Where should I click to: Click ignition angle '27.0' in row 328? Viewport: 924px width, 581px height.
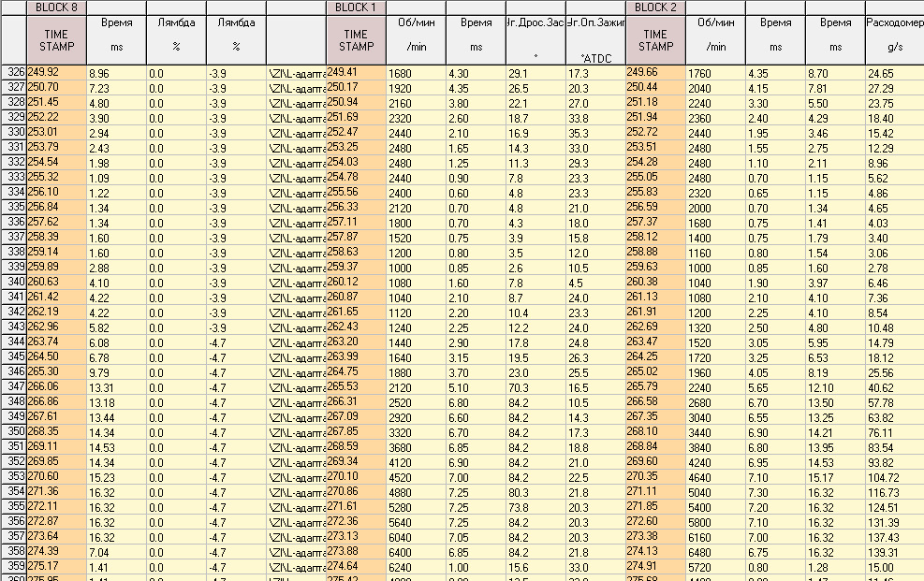click(x=595, y=104)
